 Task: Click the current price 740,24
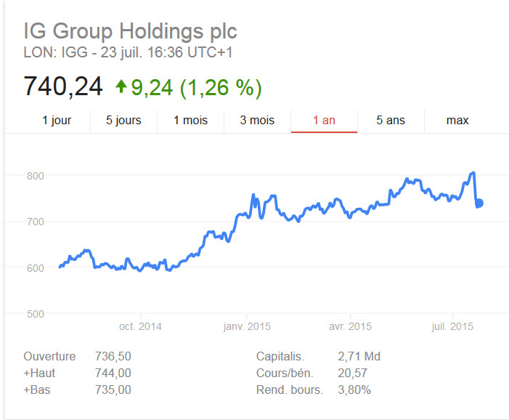(x=63, y=87)
